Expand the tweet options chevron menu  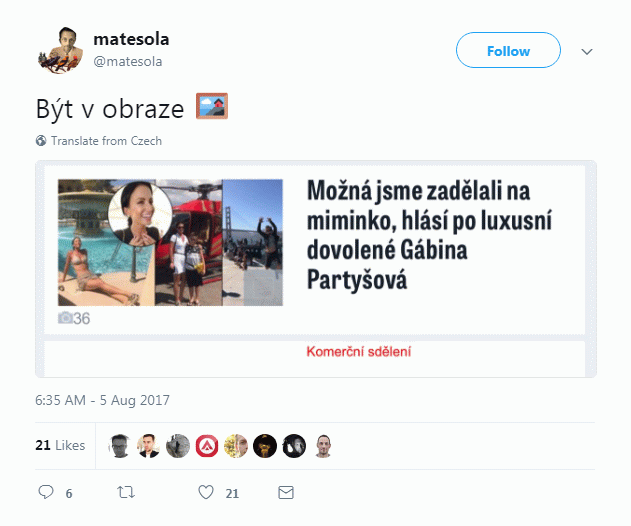587,52
